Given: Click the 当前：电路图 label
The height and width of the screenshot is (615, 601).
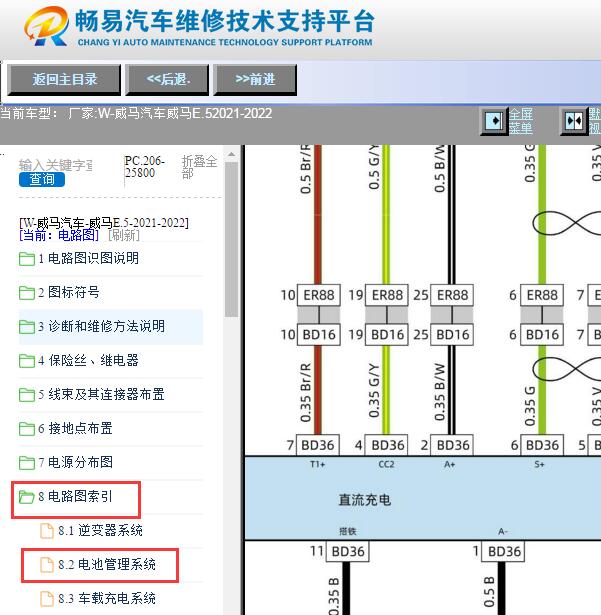Looking at the screenshot, I should [58, 235].
